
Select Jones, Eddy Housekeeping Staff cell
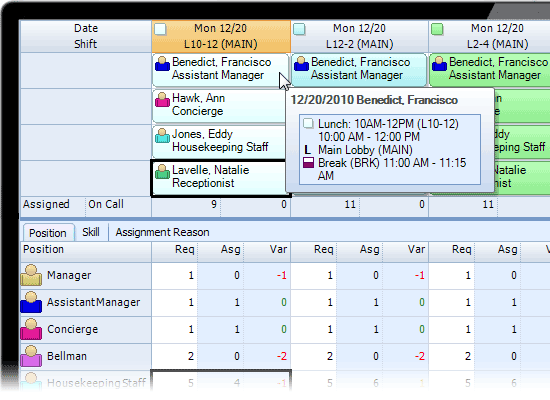click(219, 141)
